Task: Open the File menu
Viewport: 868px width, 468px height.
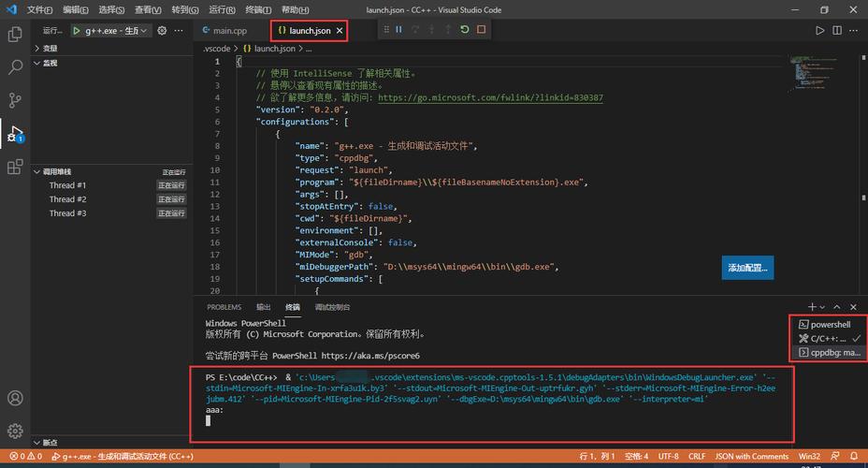Action: tap(39, 9)
